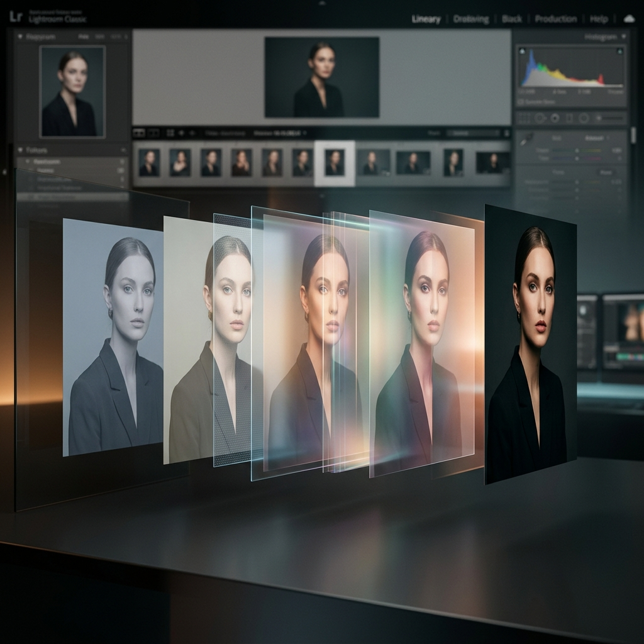Select the Spot Removal tool
The image size is (644, 644).
pyautogui.click(x=540, y=118)
